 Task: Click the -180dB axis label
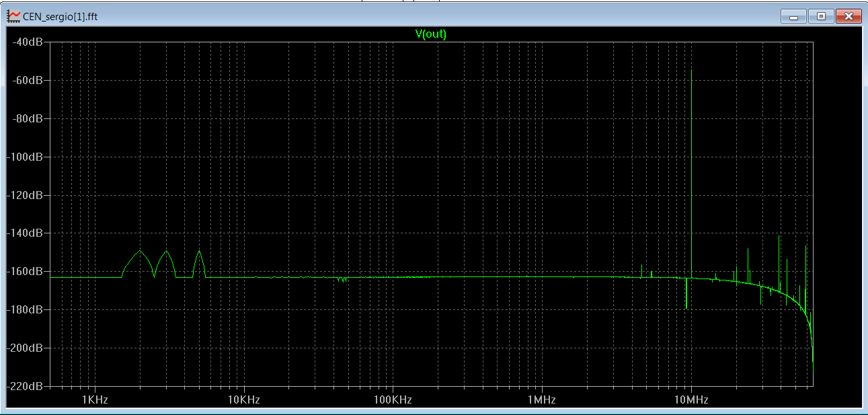(x=25, y=310)
